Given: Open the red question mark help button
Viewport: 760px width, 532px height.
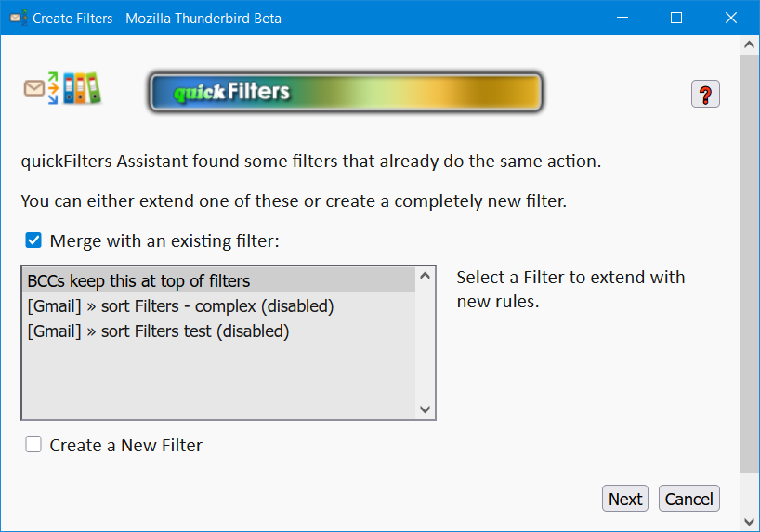Looking at the screenshot, I should (705, 94).
